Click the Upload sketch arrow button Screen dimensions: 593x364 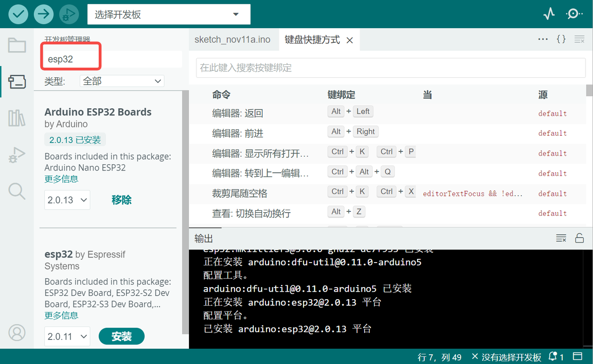(x=44, y=14)
